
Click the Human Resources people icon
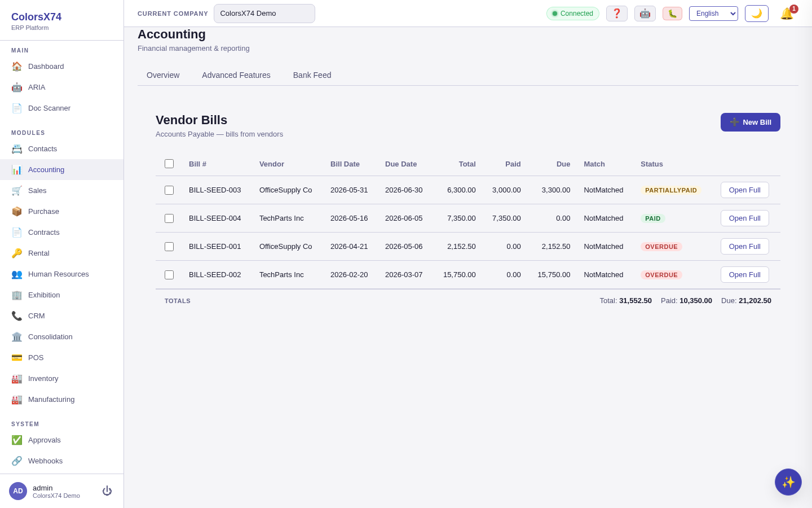click(17, 274)
